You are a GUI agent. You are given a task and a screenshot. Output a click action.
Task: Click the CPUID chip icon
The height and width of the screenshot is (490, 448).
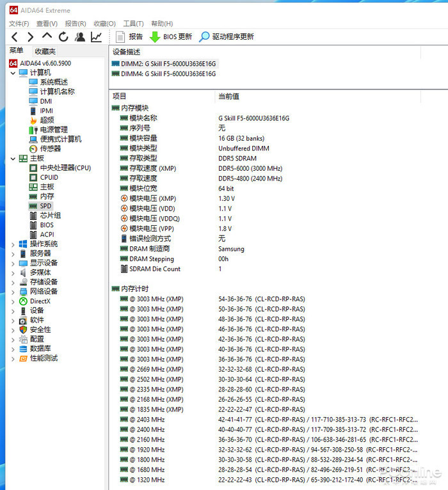[x=33, y=177]
